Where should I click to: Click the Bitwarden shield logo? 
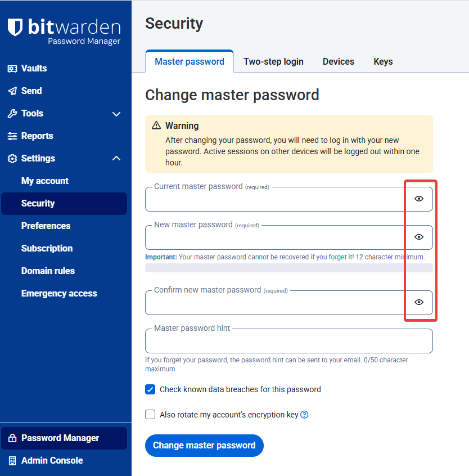(15, 27)
